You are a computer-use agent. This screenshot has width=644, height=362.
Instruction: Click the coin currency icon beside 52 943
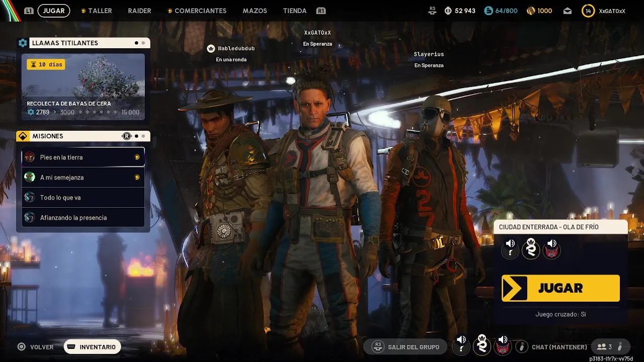(x=448, y=11)
